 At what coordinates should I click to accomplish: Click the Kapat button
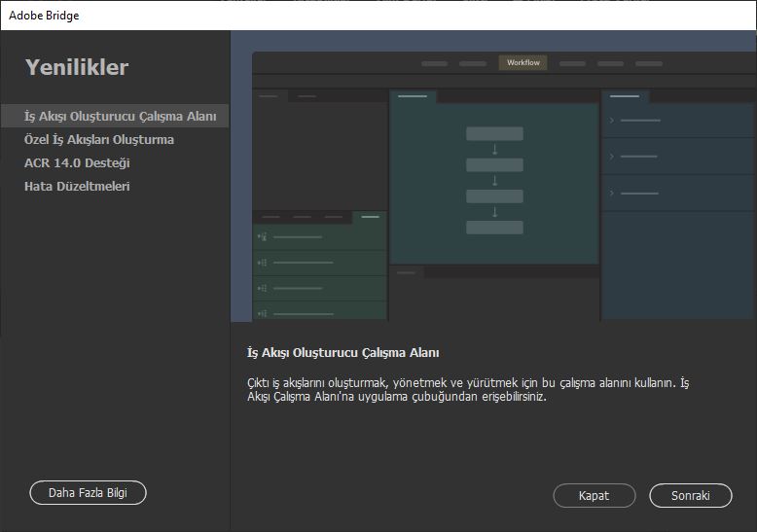click(x=595, y=496)
